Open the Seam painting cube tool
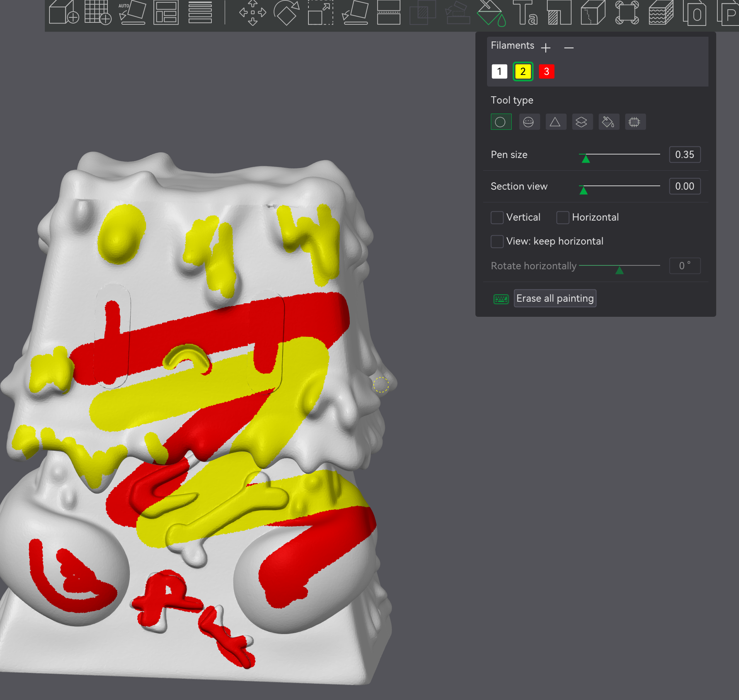Viewport: 739px width, 700px height. pyautogui.click(x=593, y=12)
